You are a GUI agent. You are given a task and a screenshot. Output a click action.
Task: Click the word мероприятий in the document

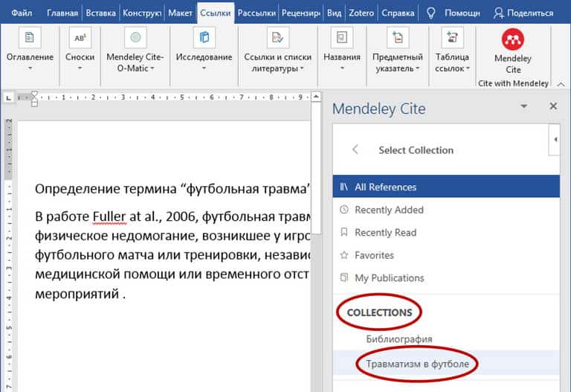tap(77, 294)
